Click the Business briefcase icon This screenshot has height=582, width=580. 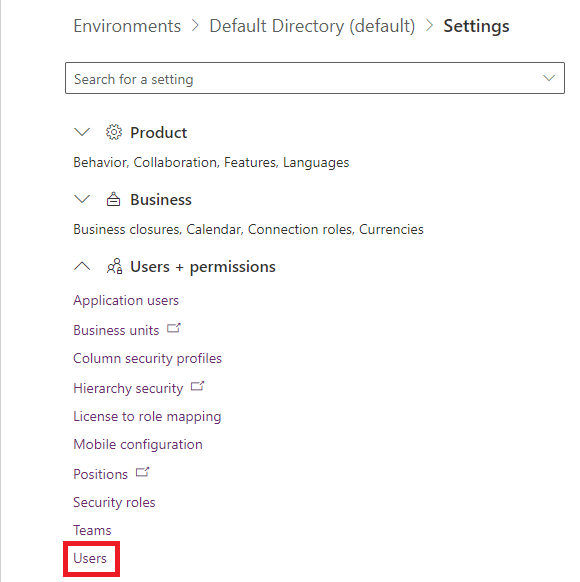point(114,199)
